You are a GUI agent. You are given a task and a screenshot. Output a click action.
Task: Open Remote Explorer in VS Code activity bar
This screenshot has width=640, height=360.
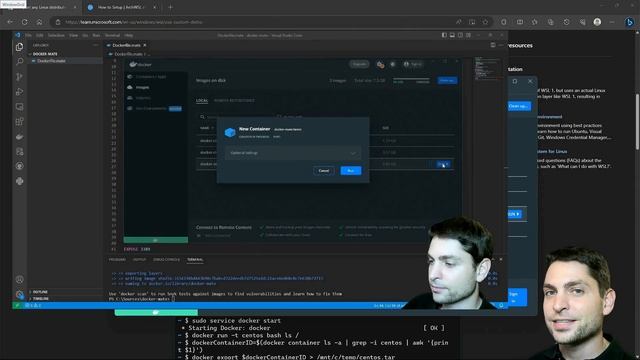coord(19,107)
